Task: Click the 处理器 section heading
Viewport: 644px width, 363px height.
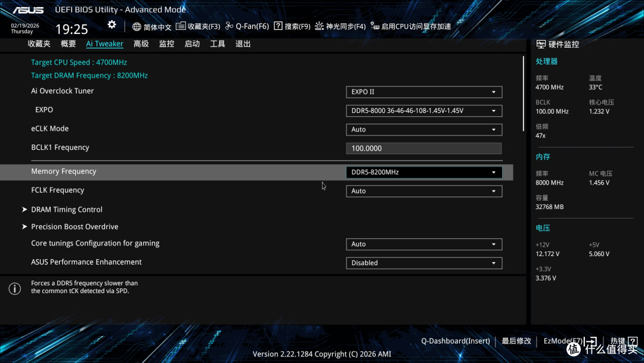Action: click(547, 61)
